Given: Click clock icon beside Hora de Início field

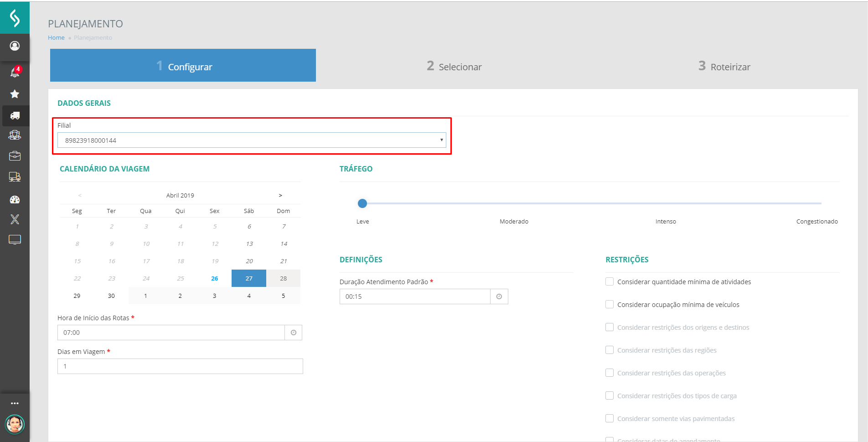Looking at the screenshot, I should click(294, 333).
